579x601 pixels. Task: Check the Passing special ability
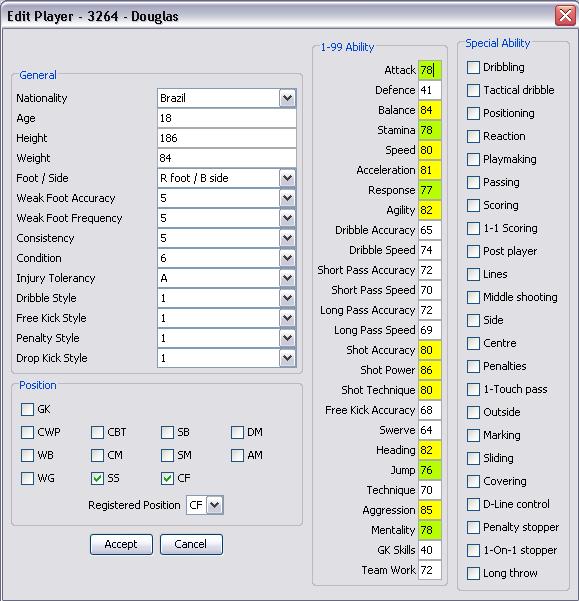pos(473,182)
